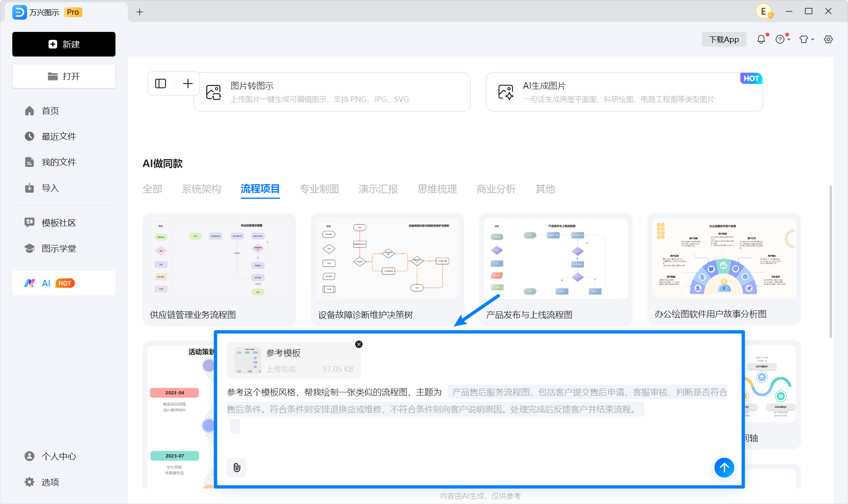Select the 系统架构 tab
This screenshot has width=848, height=504.
tap(201, 189)
